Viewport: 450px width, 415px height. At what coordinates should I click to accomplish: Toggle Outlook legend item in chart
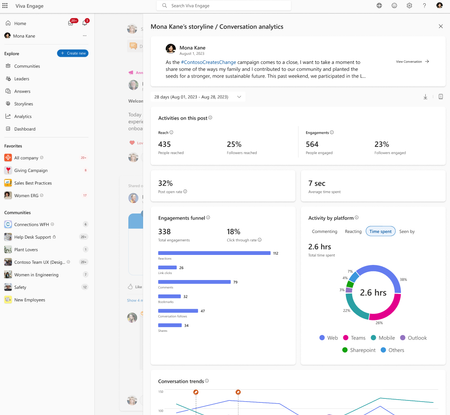click(413, 338)
